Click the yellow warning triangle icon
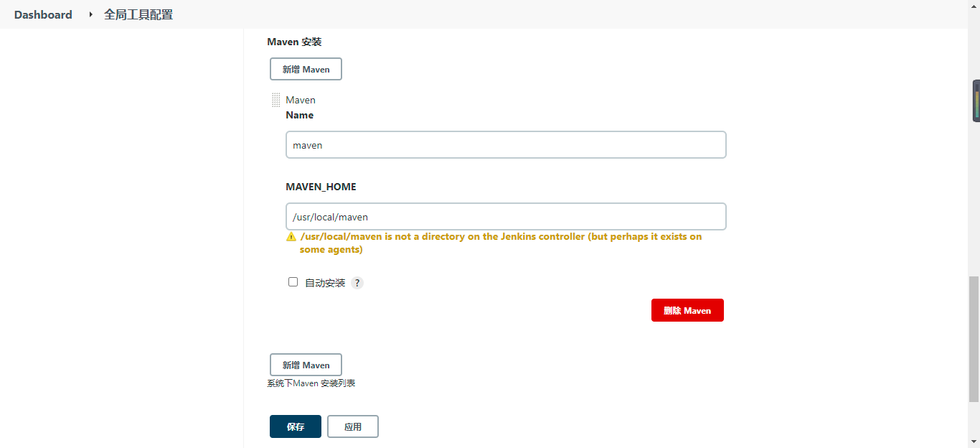This screenshot has height=448, width=980. coord(291,236)
